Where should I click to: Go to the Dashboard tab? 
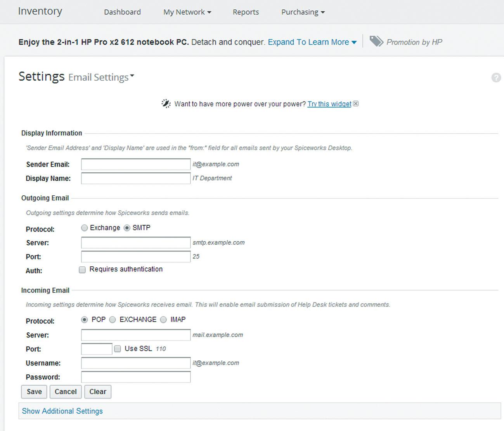(x=122, y=12)
